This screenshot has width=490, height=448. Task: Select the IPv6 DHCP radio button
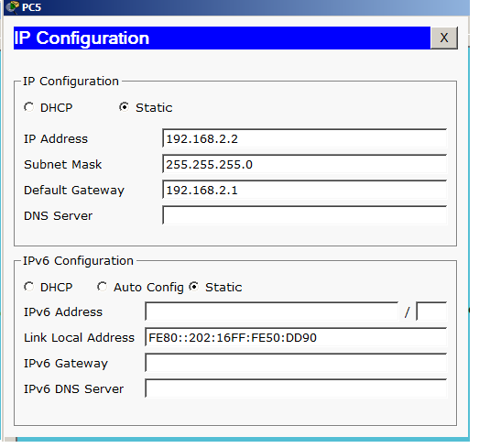click(29, 287)
